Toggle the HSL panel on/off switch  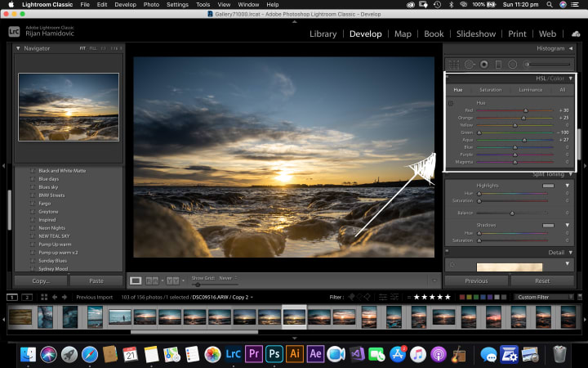[x=447, y=77]
